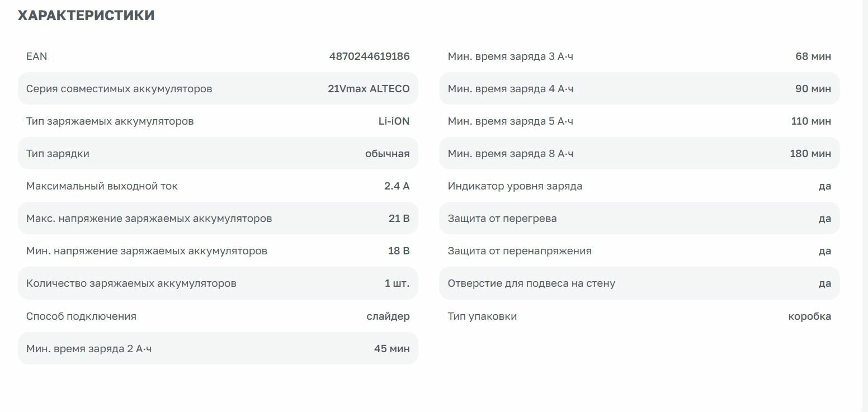Click Защита от перенапряжения row label
868x412 pixels.
[519, 251]
